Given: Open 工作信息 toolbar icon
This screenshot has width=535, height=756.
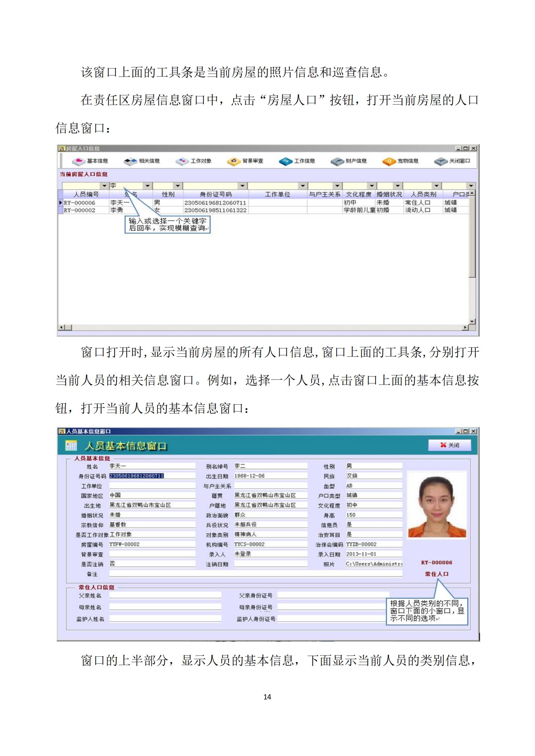Looking at the screenshot, I should [x=297, y=161].
